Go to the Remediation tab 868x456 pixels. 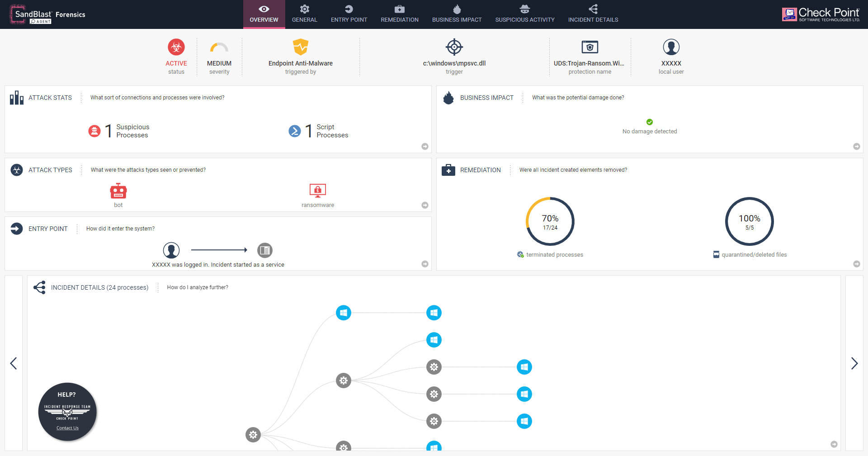400,14
